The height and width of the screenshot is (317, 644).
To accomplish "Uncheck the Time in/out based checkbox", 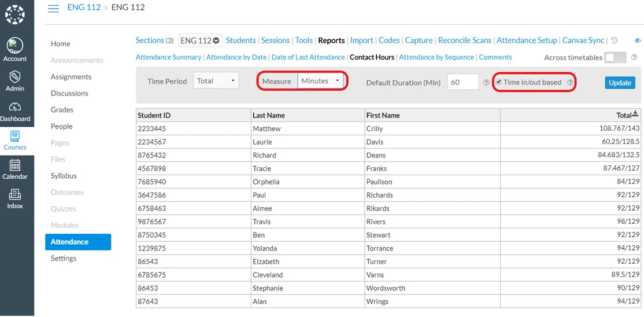I will (x=498, y=82).
